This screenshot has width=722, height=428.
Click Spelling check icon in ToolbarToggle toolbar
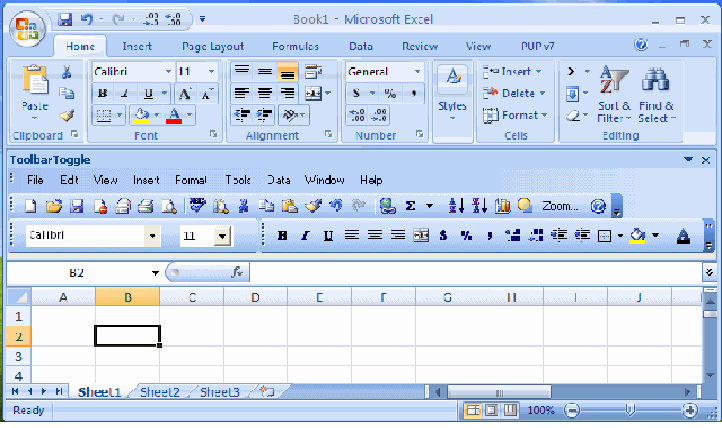pos(198,206)
